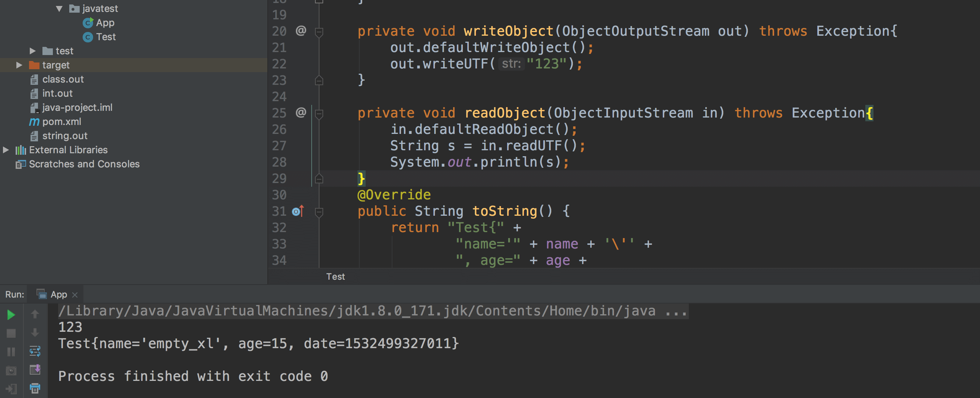This screenshot has width=980, height=398.
Task: Select string.out in the project tree
Action: tap(65, 136)
